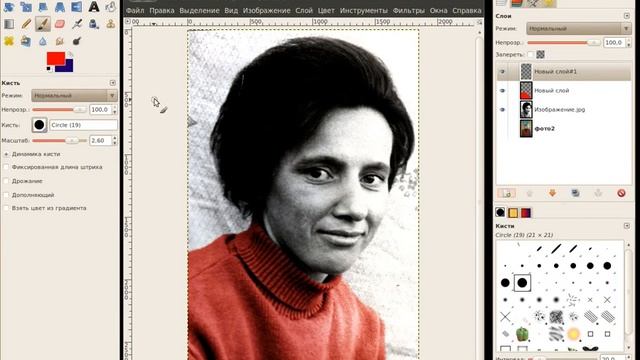Toggle lock pixels checkbox next to Запереть
Screen dimensions: 640x360
pyautogui.click(x=530, y=54)
